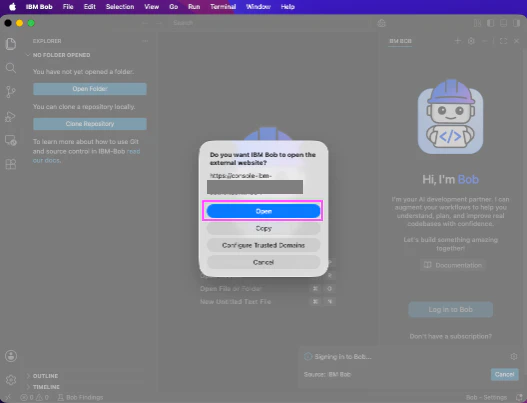Click the Log in to Bob button
Screen dimensions: 527x403
click(450, 310)
